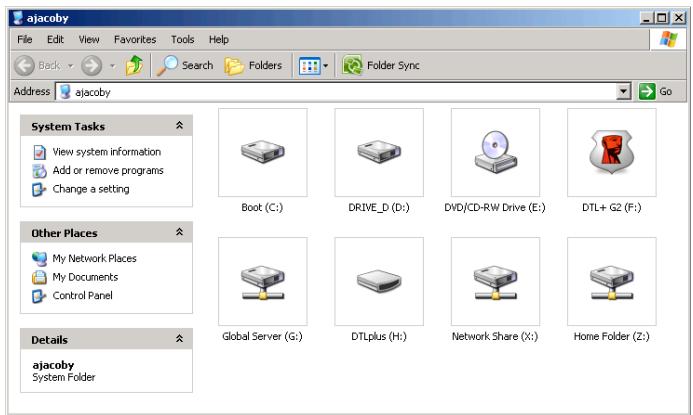The height and width of the screenshot is (415, 693).
Task: Click the Control Panel icon in Other Places
Action: click(x=39, y=296)
